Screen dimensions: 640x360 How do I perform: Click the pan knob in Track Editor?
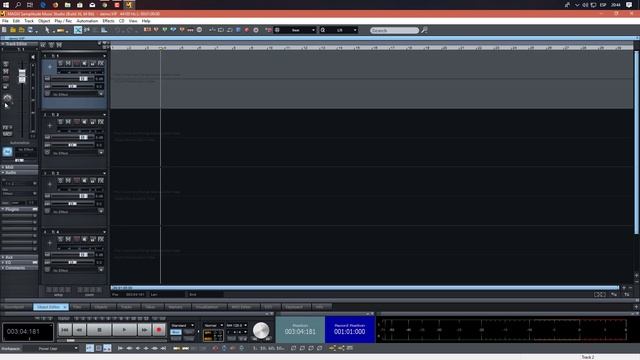pyautogui.click(x=7, y=98)
